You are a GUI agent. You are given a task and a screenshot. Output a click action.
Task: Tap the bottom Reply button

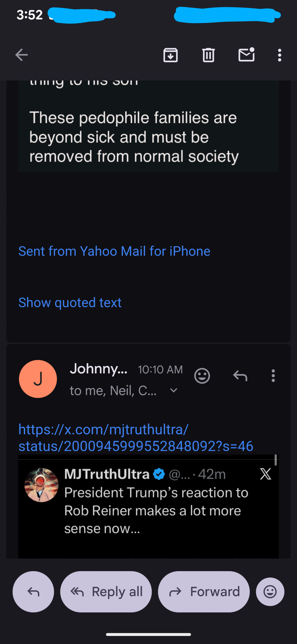pyautogui.click(x=33, y=592)
